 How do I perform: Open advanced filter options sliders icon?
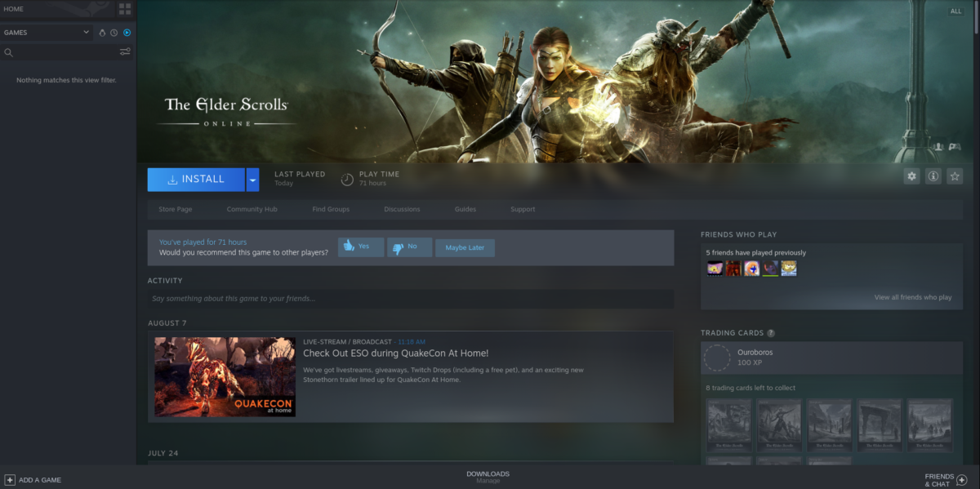(x=125, y=52)
